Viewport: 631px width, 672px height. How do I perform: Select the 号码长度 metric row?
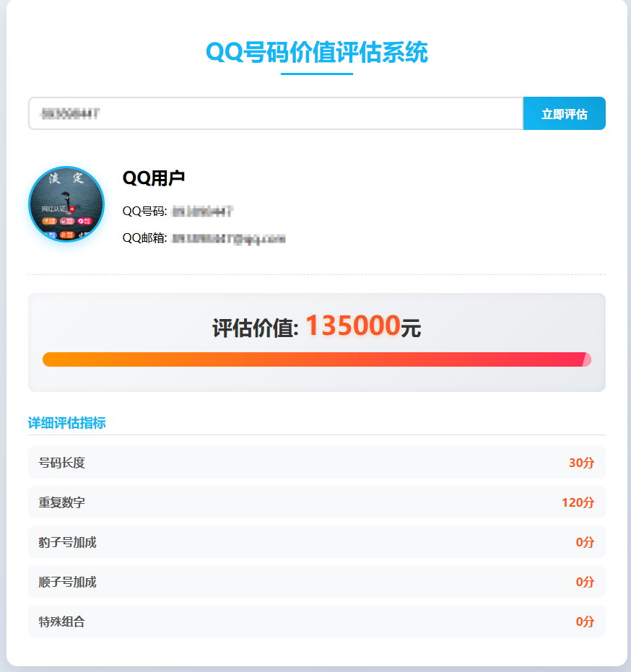(315, 463)
